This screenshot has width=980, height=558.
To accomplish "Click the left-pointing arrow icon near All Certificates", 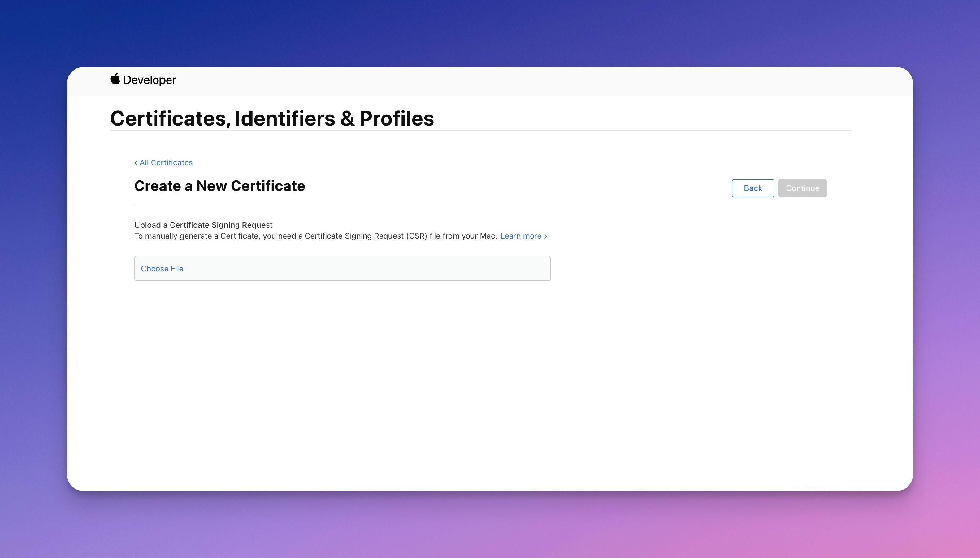I will (136, 162).
